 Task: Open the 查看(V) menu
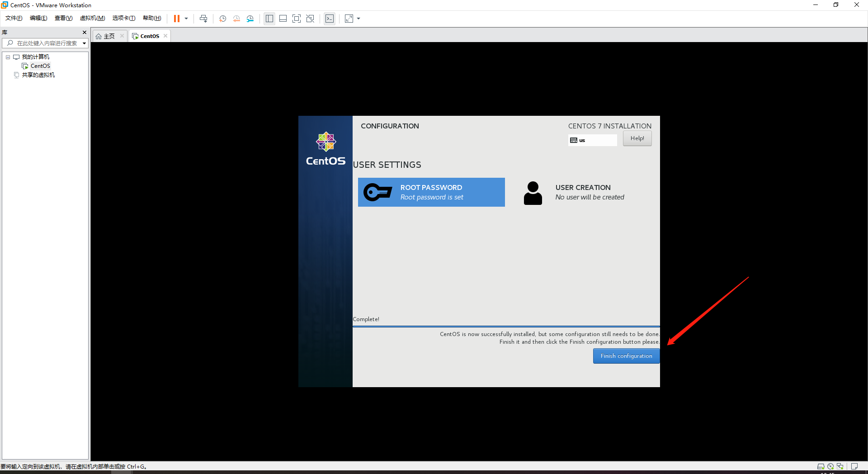[x=63, y=18]
